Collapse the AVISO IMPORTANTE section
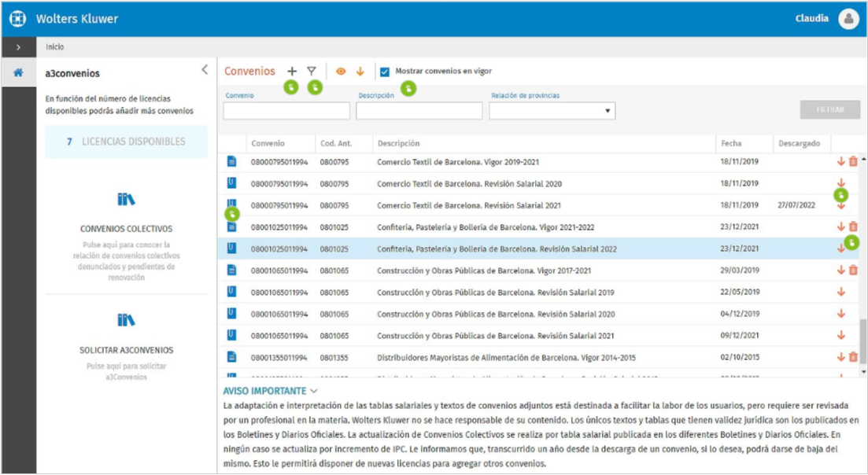This screenshot has height=475, width=868. point(315,391)
